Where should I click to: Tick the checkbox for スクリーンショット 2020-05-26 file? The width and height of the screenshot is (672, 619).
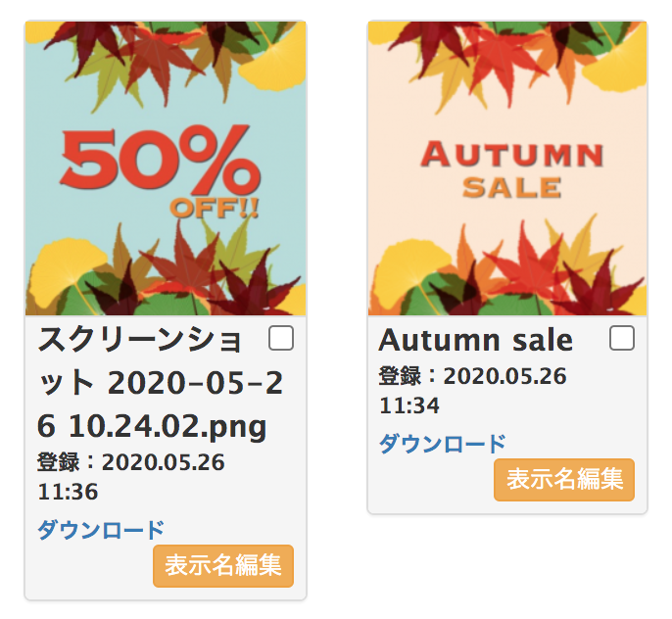(281, 338)
